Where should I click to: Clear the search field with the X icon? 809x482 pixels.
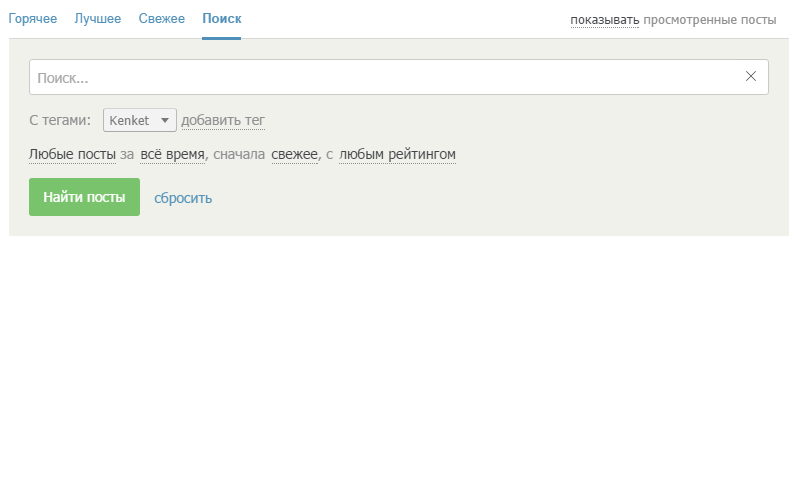(x=751, y=77)
